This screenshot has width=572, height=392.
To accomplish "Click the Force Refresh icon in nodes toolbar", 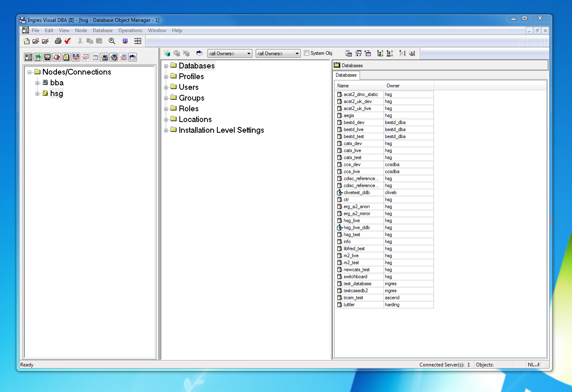I will click(x=132, y=57).
